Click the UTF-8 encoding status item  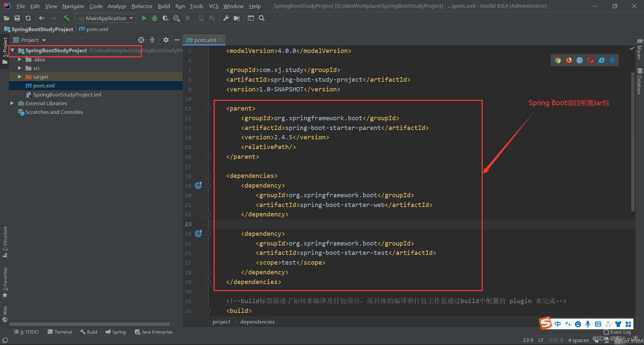click(556, 340)
